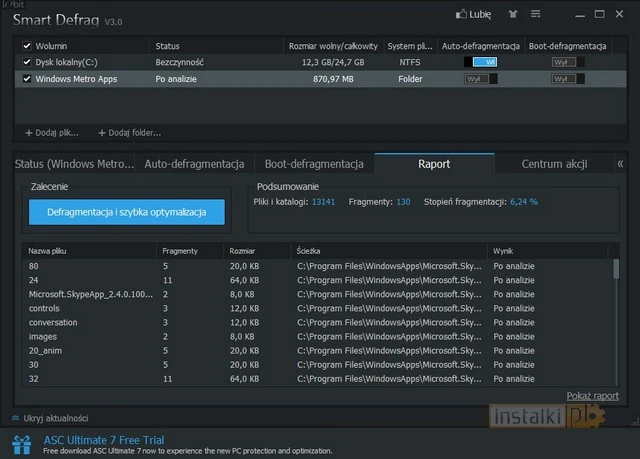Uncheck the Windows Metro Apps checkbox
Screen dimensions: 640x459
point(27,79)
